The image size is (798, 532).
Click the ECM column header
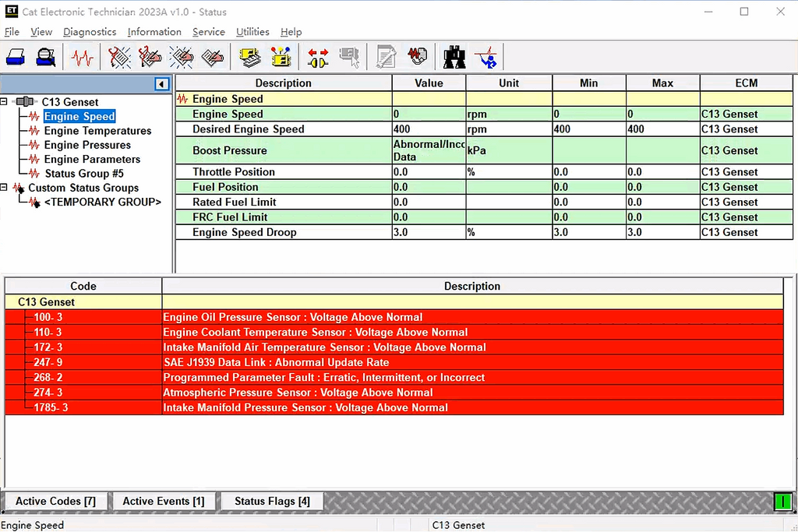click(746, 83)
